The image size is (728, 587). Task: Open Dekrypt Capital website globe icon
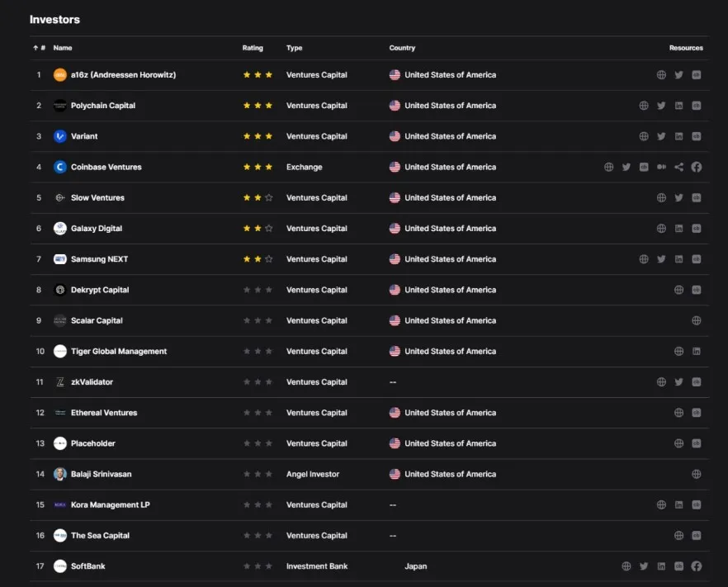678,290
